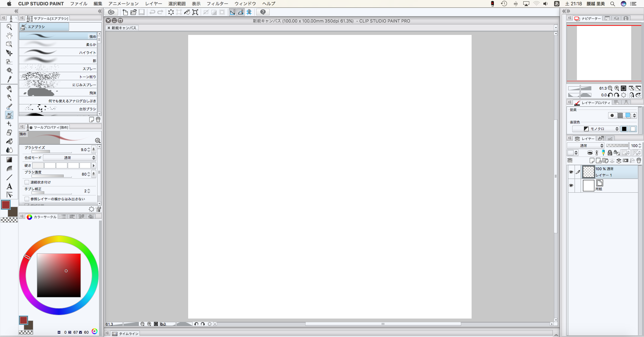Select the Operation object tool
This screenshot has width=644, height=337.
coord(9,44)
